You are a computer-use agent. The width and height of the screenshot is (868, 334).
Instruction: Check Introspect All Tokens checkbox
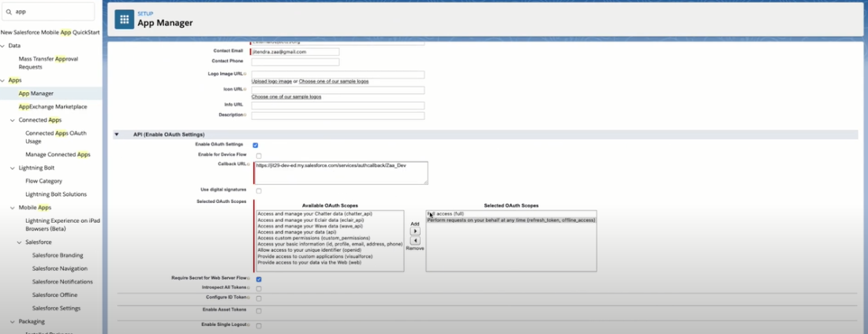point(259,288)
